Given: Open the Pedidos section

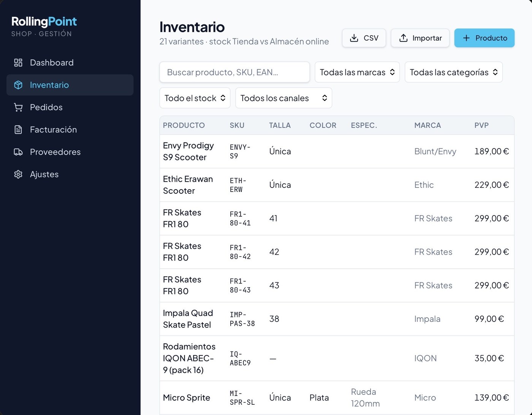Looking at the screenshot, I should pyautogui.click(x=70, y=108).
